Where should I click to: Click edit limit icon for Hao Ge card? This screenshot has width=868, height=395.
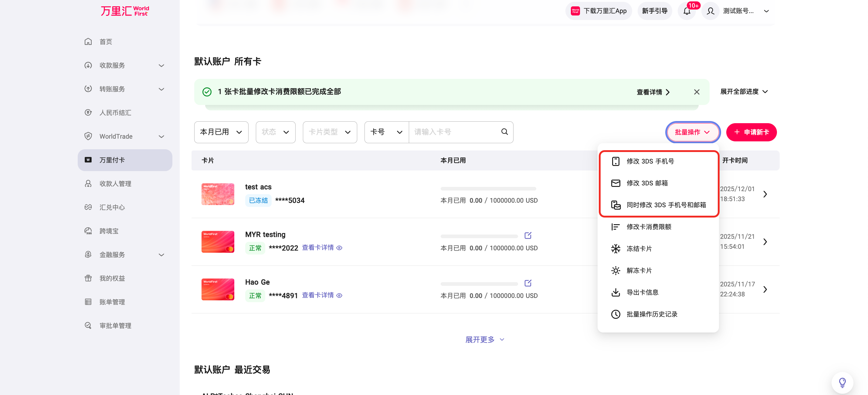point(528,283)
